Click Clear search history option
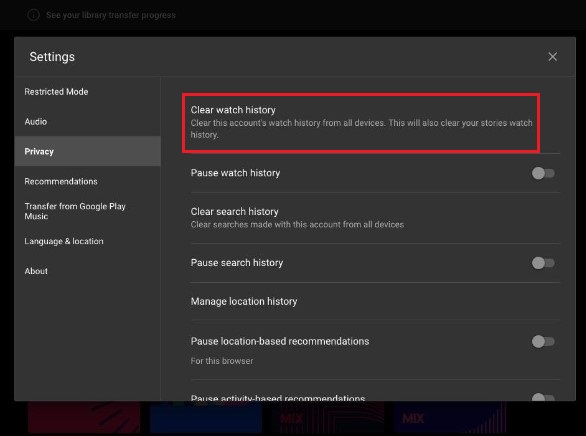This screenshot has height=436, width=586. tap(375, 218)
